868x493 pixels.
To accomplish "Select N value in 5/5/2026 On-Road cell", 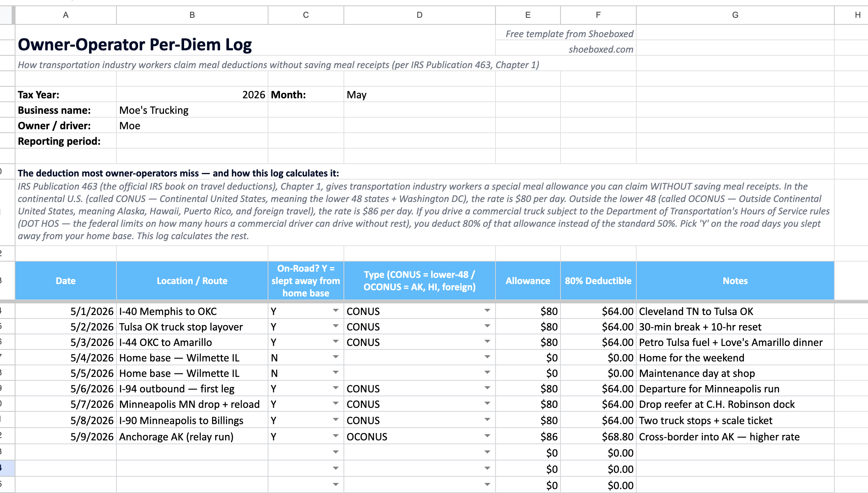I will (274, 373).
